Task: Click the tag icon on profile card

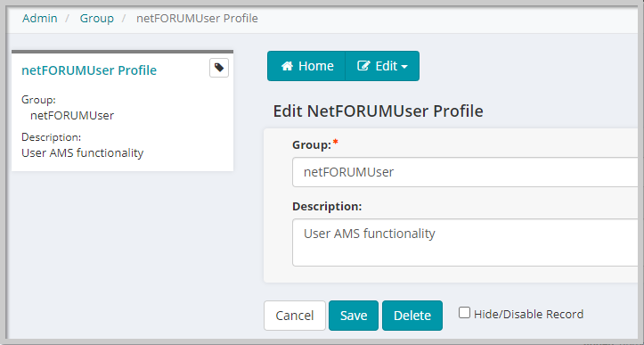Action: coord(219,68)
